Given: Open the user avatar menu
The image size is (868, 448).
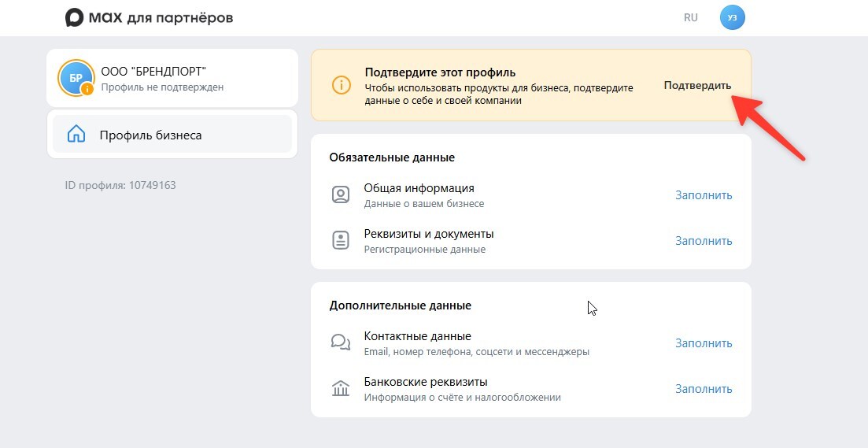Looking at the screenshot, I should pos(732,17).
